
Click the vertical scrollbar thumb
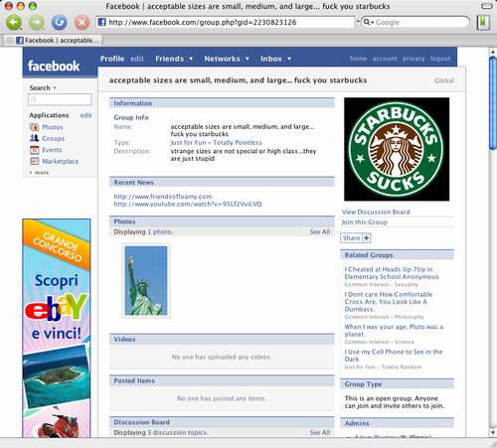pyautogui.click(x=493, y=102)
